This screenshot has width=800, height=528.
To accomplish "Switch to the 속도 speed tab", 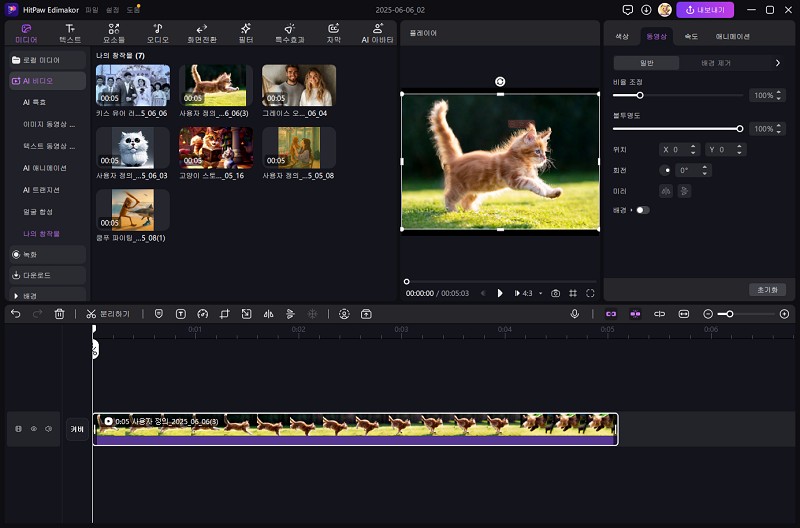I will pyautogui.click(x=691, y=36).
